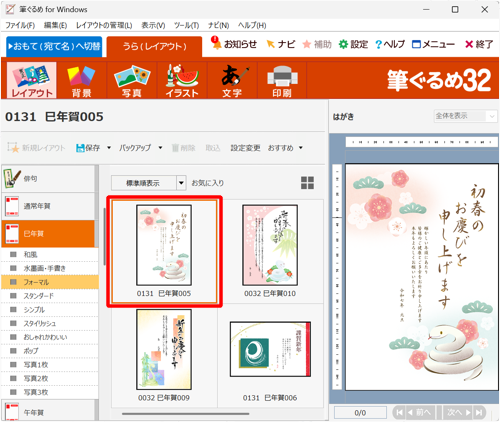Select 写真3枚 subcategory
Screen dimensions: 500x422
pyautogui.click(x=50, y=392)
